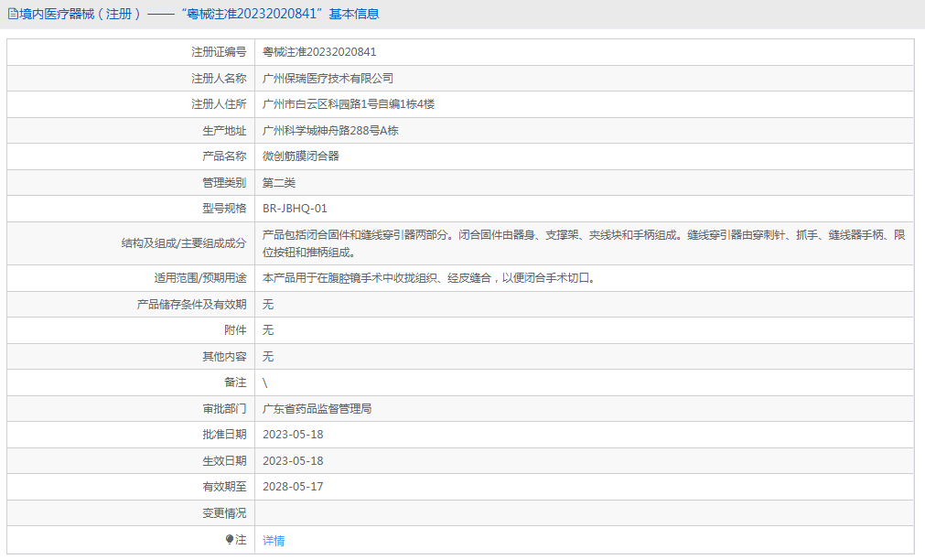
Task: Click the 型号规格 label
Action: 224,209
